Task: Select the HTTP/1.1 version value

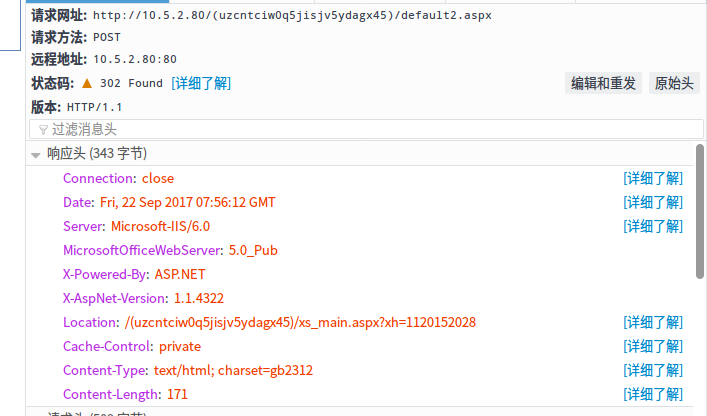Action: (x=94, y=107)
